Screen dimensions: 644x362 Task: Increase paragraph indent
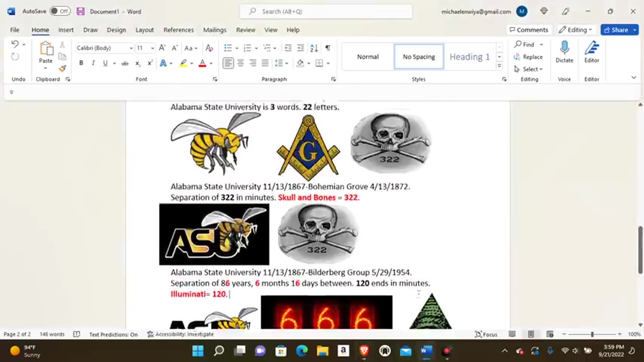point(300,48)
